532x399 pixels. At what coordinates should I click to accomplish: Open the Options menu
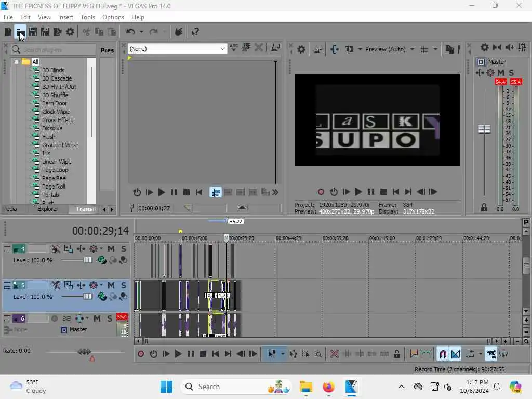click(113, 17)
